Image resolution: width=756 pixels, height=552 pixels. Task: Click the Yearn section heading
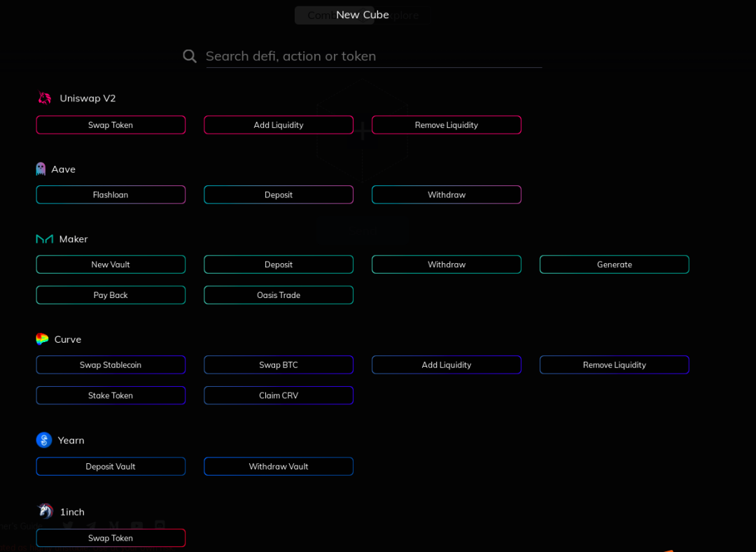[x=71, y=440]
